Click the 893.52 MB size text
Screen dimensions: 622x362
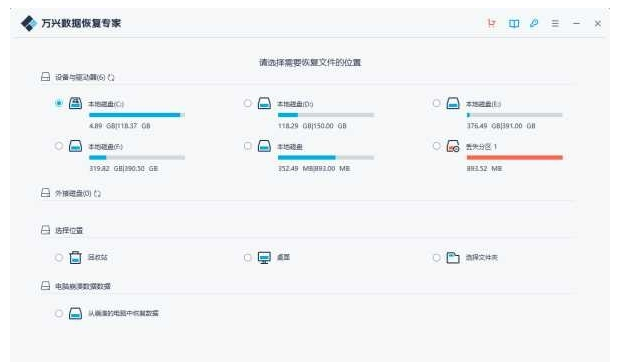[484, 169]
